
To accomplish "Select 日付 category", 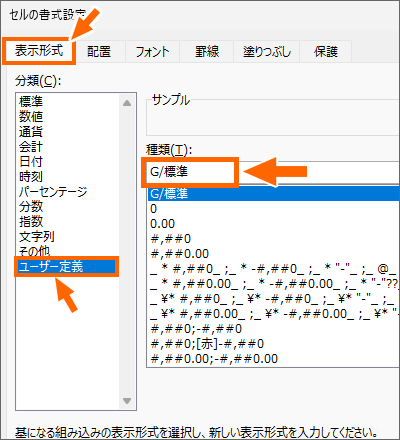I will (x=31, y=162).
